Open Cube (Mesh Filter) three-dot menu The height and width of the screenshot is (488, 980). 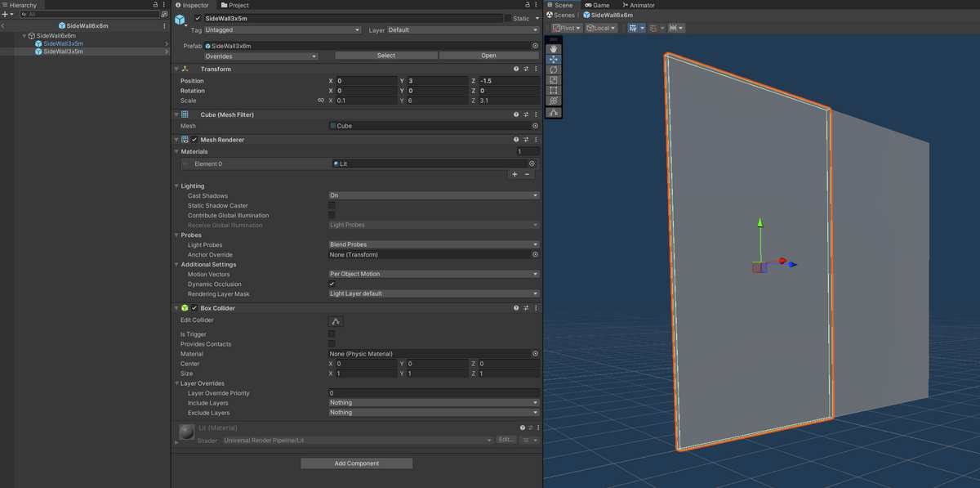pos(536,115)
